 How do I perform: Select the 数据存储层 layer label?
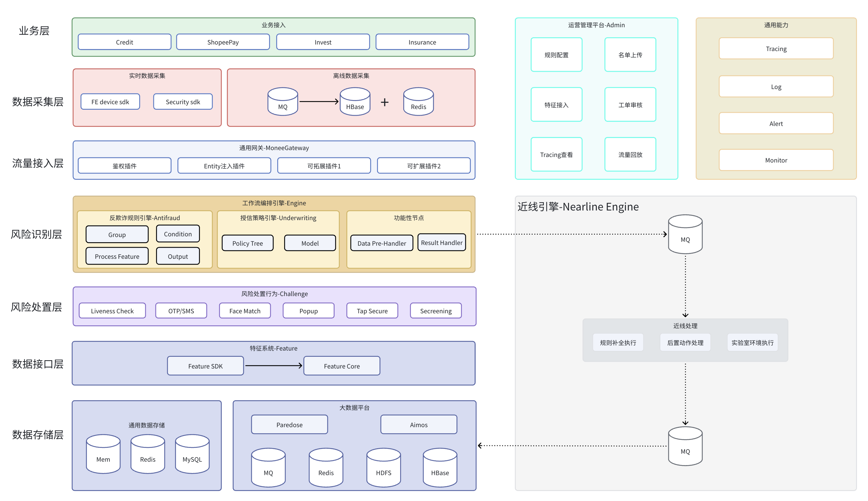[x=38, y=434]
